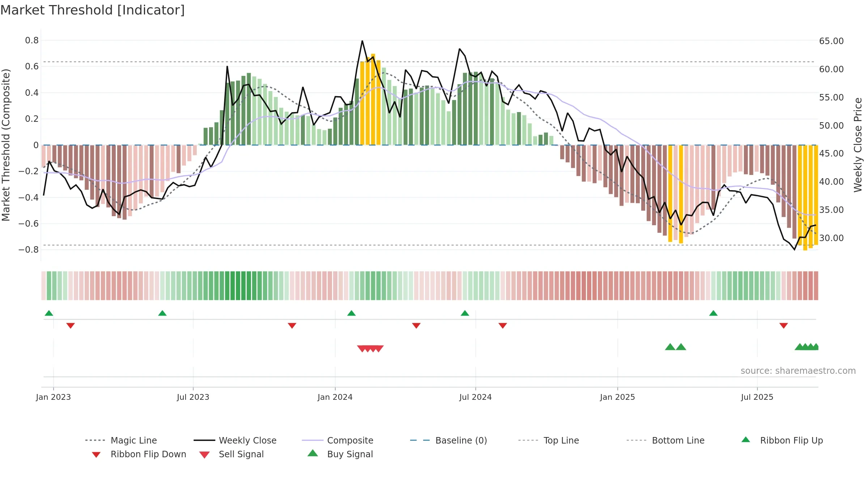Toggle the Baseline (0) legend entry
The height and width of the screenshot is (488, 868).
coord(448,440)
